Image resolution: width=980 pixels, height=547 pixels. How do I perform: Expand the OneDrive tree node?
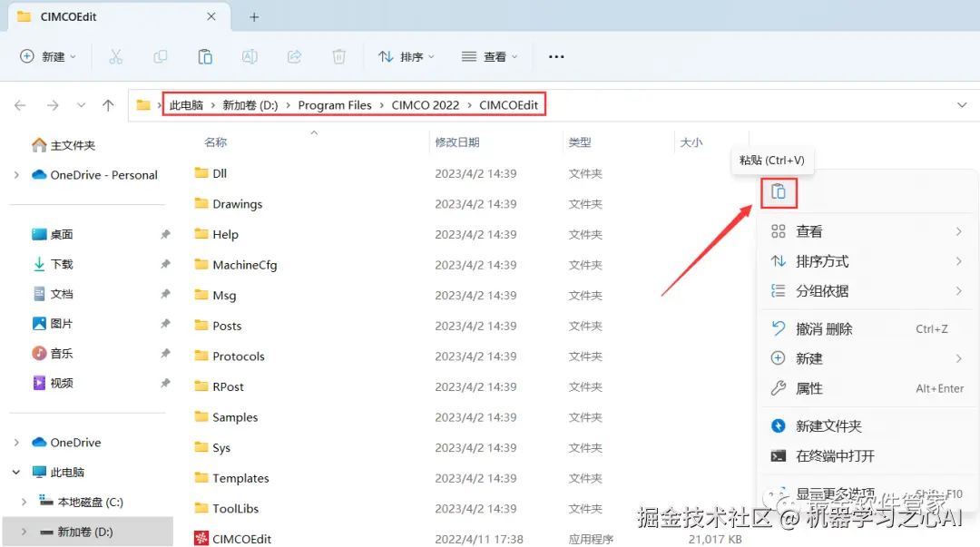click(x=16, y=443)
